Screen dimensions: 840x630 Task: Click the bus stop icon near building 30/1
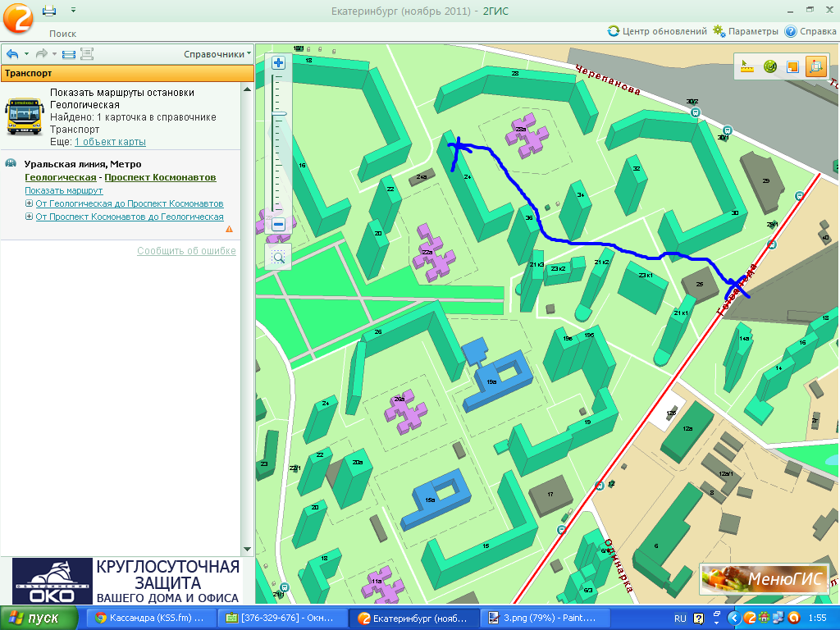[x=728, y=130]
